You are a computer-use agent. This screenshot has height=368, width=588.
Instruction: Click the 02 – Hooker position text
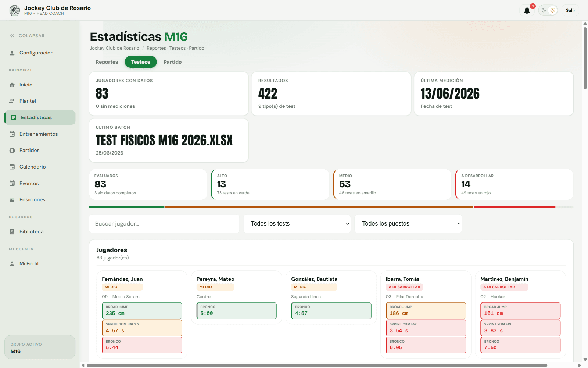point(493,297)
